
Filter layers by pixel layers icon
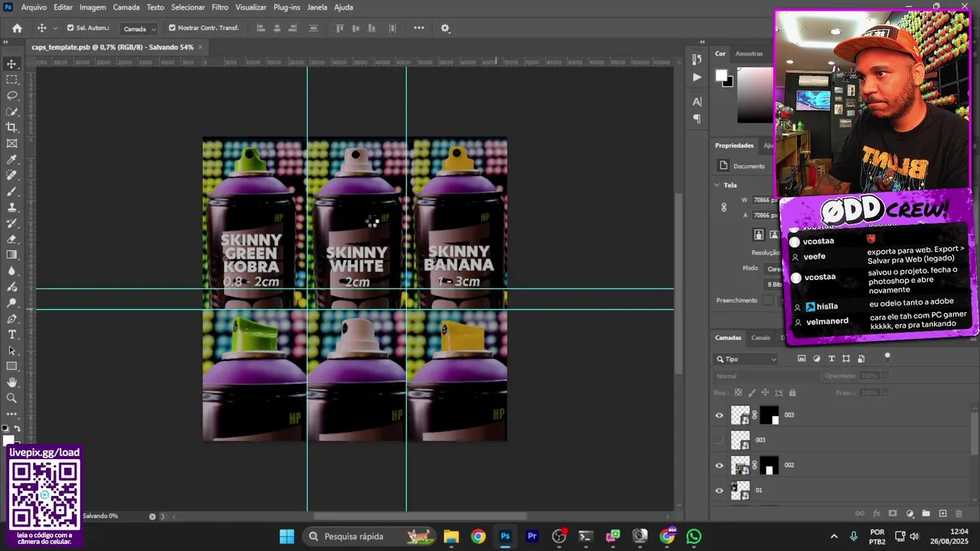coord(802,359)
